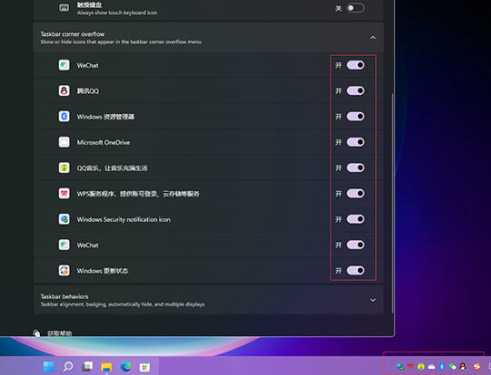Click the OneDrive cloud tray icon
Image resolution: width=491 pixels, height=375 pixels.
[432, 367]
